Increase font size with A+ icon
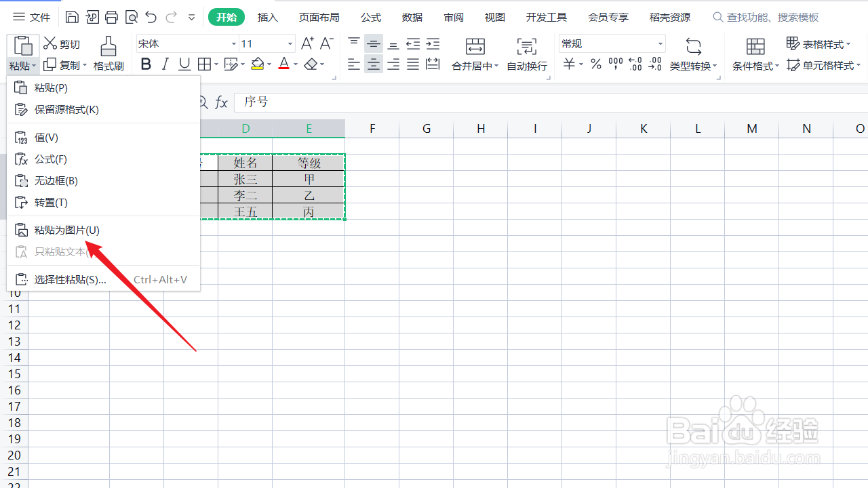This screenshot has height=488, width=868. 307,43
